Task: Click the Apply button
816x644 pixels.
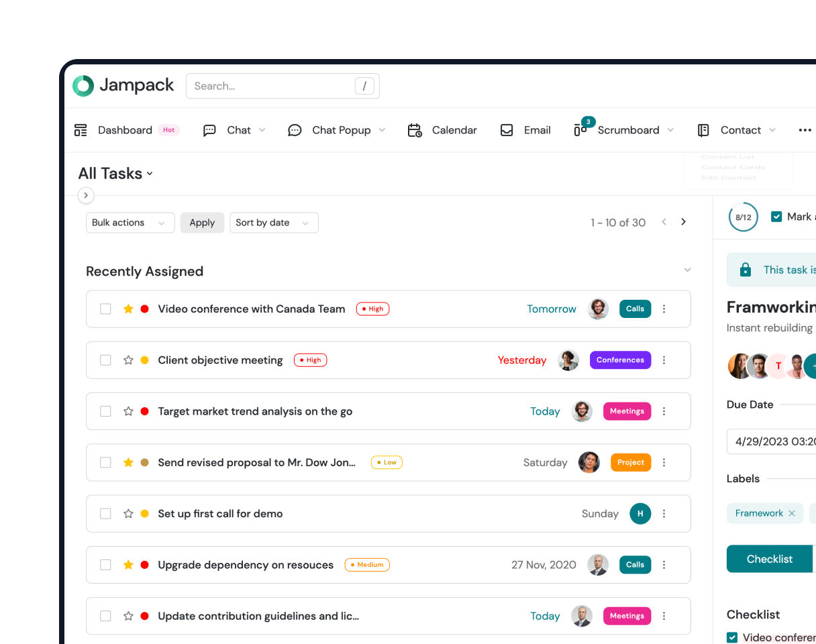Action: (202, 223)
